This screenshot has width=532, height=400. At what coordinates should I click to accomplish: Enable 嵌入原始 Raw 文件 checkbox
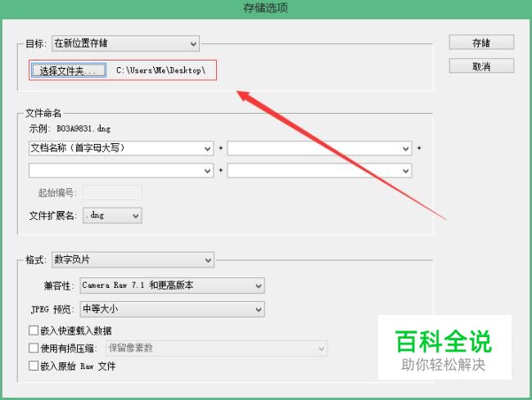tap(34, 366)
